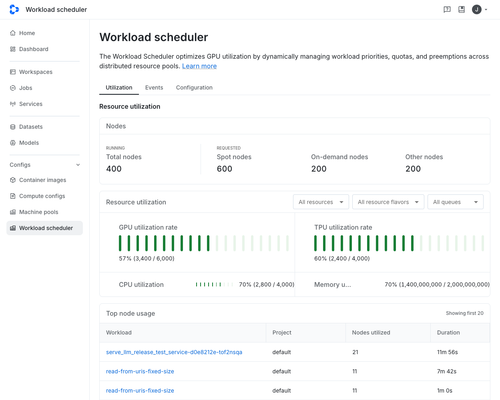Click the 60% (2,400 / 4,000) text
Viewport: 500px width, 400px height.
click(342, 258)
